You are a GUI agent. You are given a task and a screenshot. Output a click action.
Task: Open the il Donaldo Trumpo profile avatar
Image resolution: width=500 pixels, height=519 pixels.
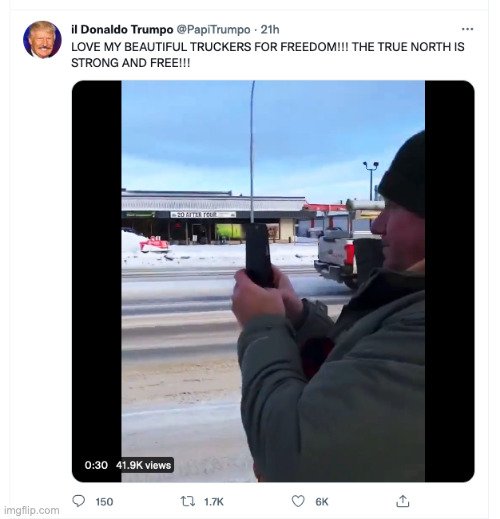click(x=42, y=40)
